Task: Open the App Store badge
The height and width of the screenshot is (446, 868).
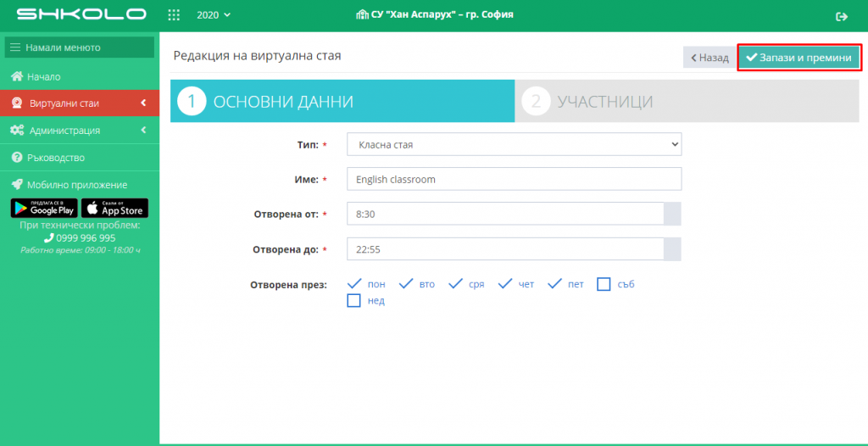Action: click(x=115, y=209)
